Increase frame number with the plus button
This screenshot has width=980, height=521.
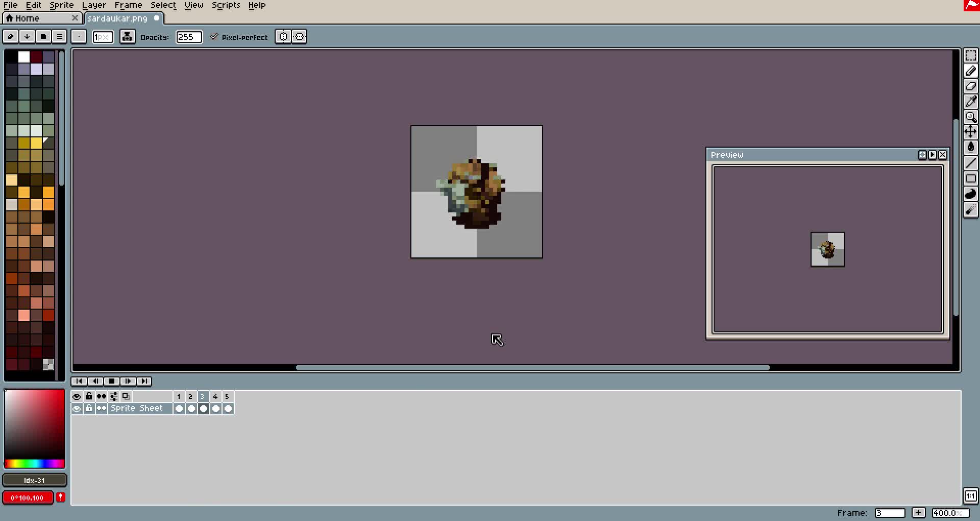[919, 512]
